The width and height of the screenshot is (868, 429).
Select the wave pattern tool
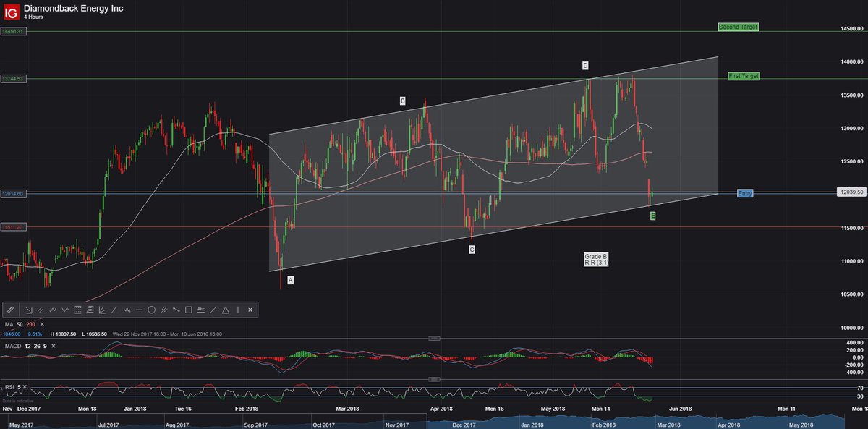tap(65, 310)
